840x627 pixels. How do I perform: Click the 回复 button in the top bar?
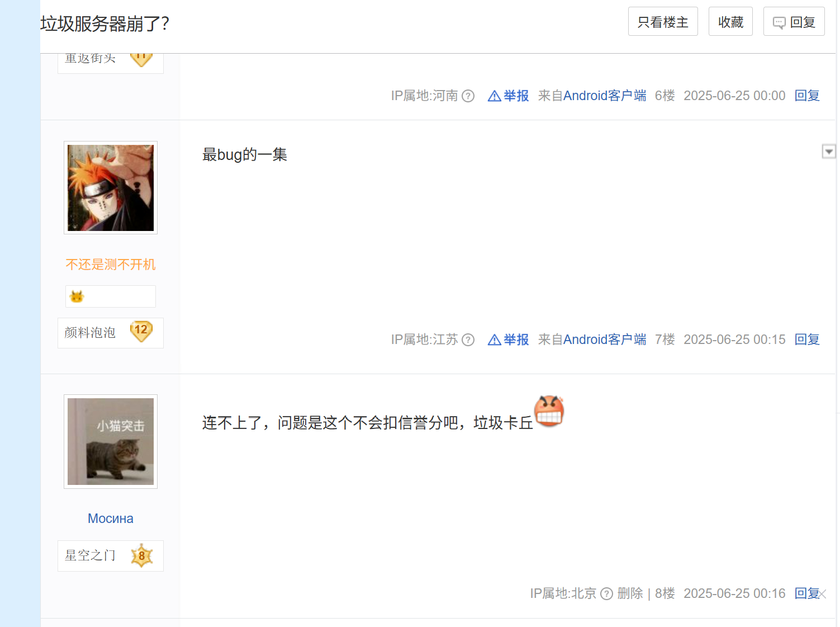(794, 21)
